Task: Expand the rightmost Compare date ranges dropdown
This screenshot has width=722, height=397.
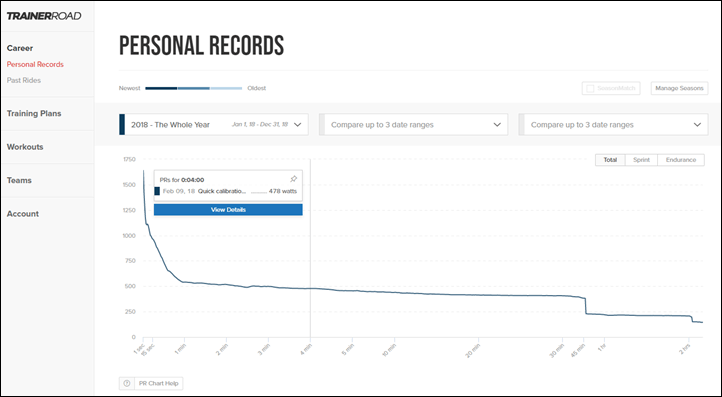Action: [x=613, y=124]
